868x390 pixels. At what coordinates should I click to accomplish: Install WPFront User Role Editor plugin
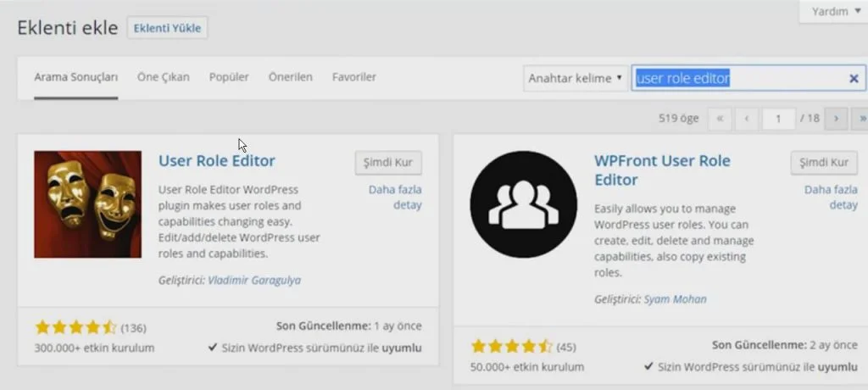coord(823,163)
